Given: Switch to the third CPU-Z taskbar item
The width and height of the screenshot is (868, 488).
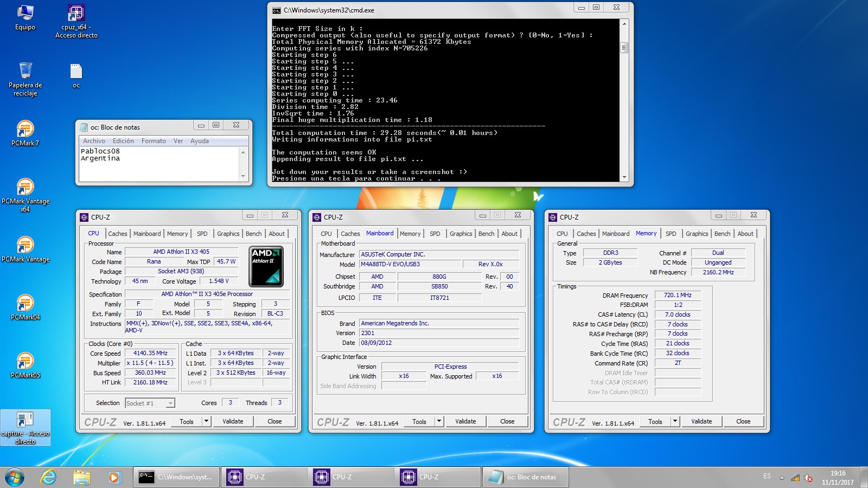Looking at the screenshot, I should 437,477.
